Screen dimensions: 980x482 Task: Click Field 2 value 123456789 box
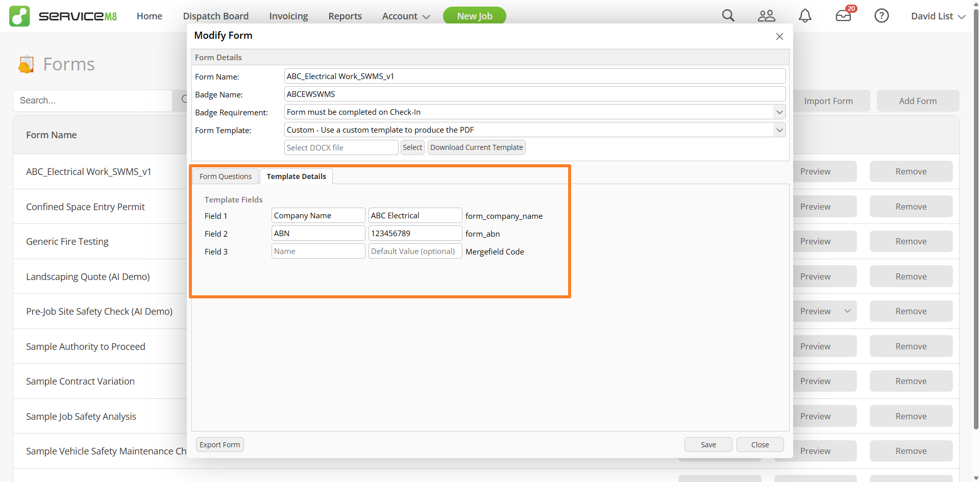pos(415,234)
